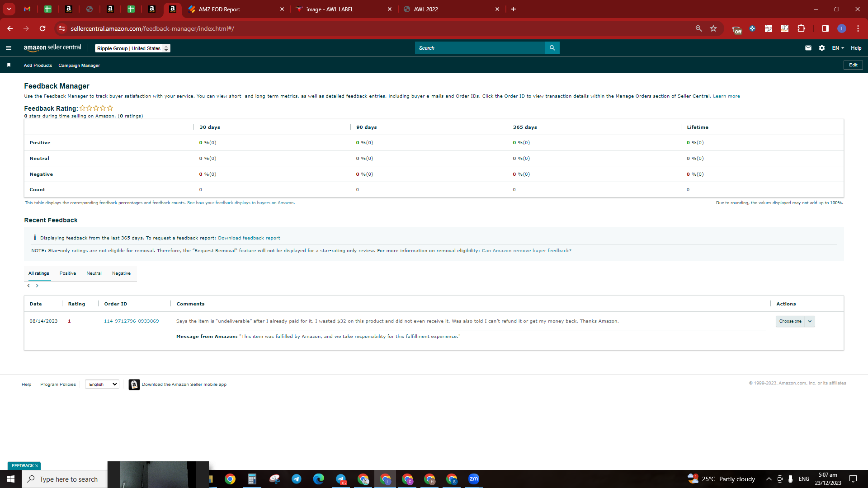The width and height of the screenshot is (868, 488).
Task: Open the Help link in the header
Action: coord(856,48)
